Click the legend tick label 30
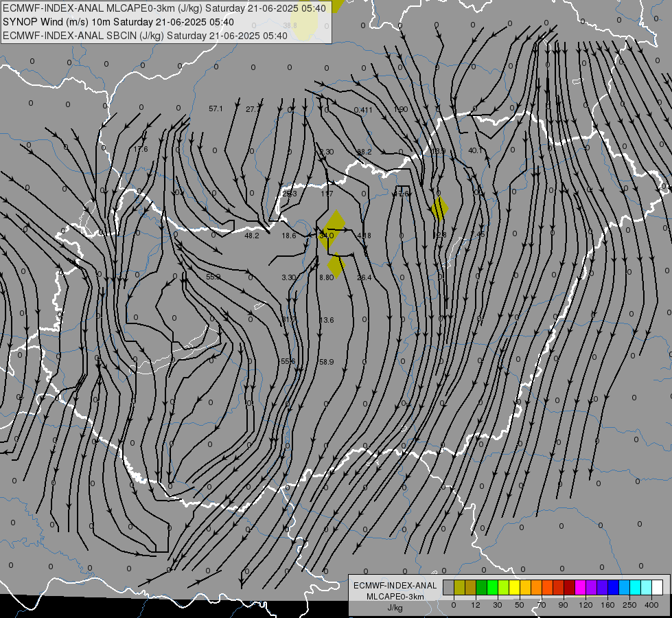The width and height of the screenshot is (672, 618). point(498,605)
